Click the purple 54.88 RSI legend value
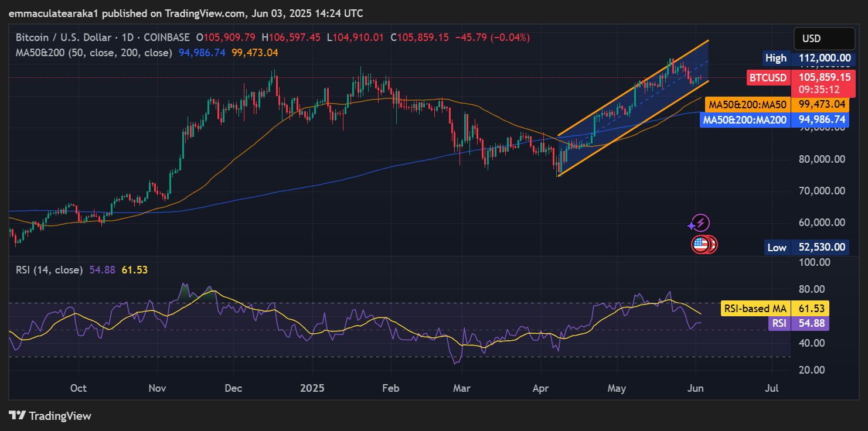The height and width of the screenshot is (431, 868). [x=103, y=269]
